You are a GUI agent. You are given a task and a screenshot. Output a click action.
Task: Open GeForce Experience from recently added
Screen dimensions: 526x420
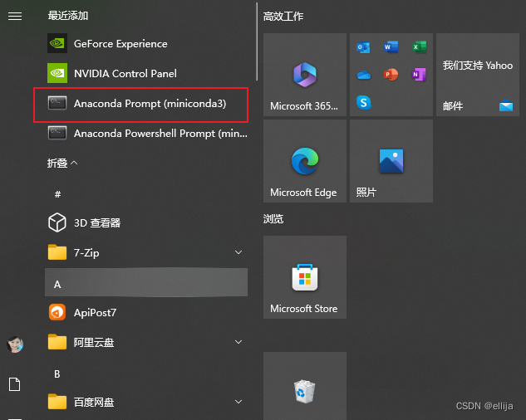click(x=120, y=44)
